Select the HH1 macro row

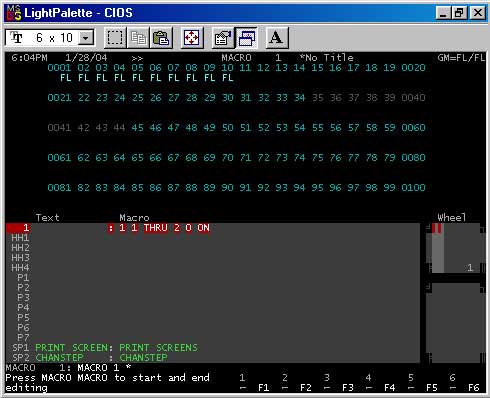213,238
